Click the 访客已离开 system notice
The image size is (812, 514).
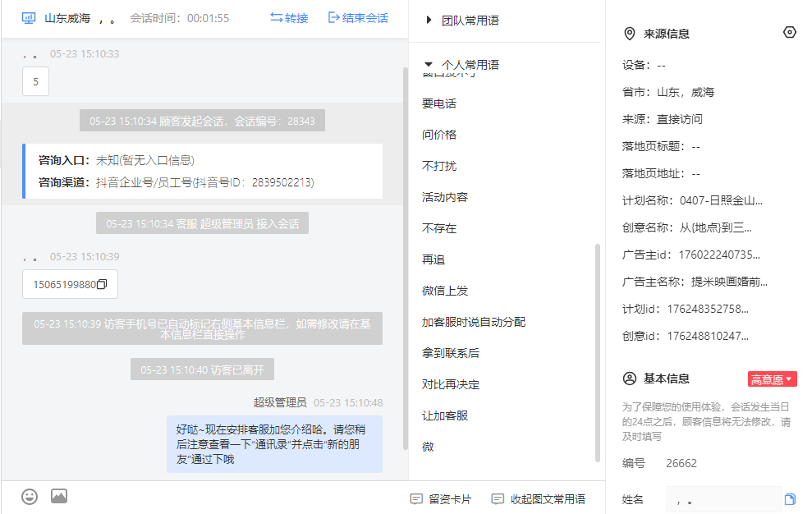pos(202,369)
